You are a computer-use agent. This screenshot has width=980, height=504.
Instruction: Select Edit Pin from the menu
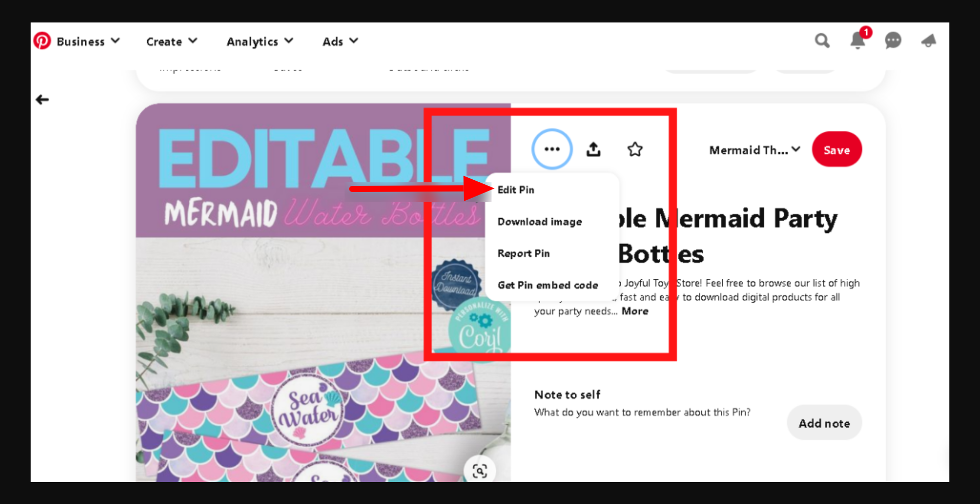[x=516, y=190]
